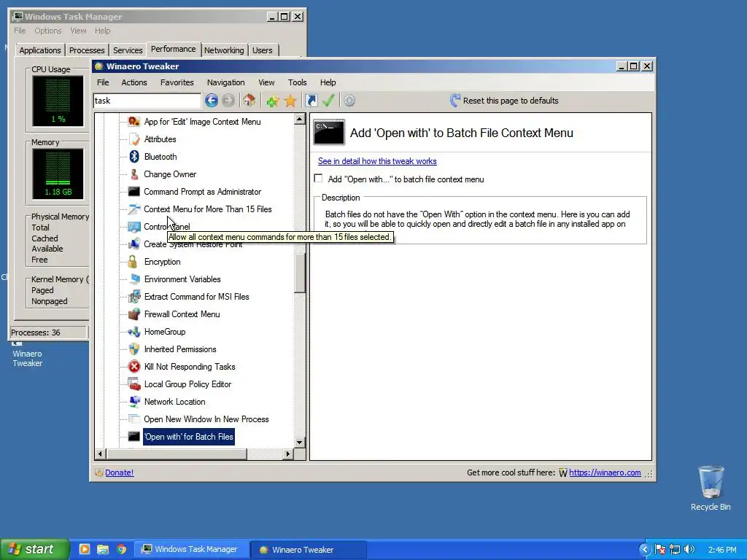Click the tree horizontal scroll right arrow
Image resolution: width=747 pixels, height=560 pixels.
tap(287, 454)
